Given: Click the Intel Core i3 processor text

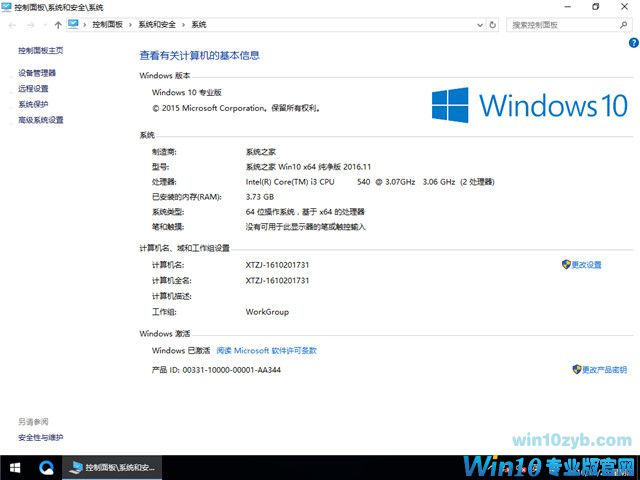Looking at the screenshot, I should (370, 182).
